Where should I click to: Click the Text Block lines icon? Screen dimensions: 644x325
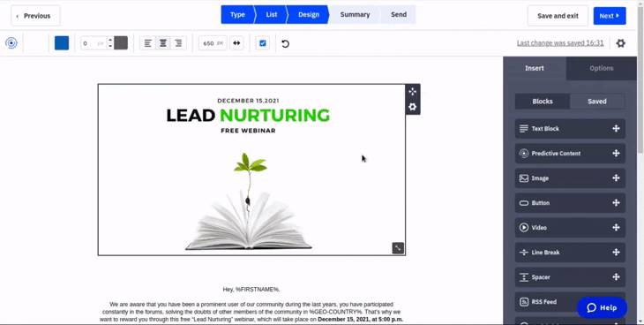(524, 129)
